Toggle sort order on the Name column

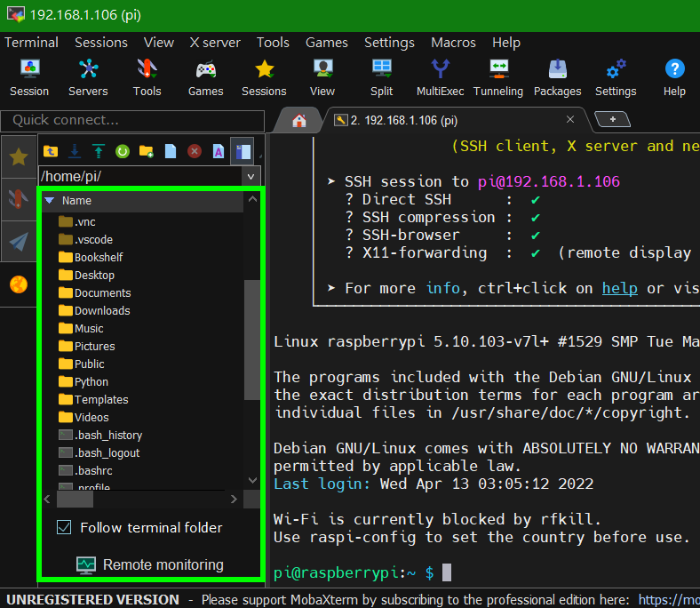coord(143,201)
